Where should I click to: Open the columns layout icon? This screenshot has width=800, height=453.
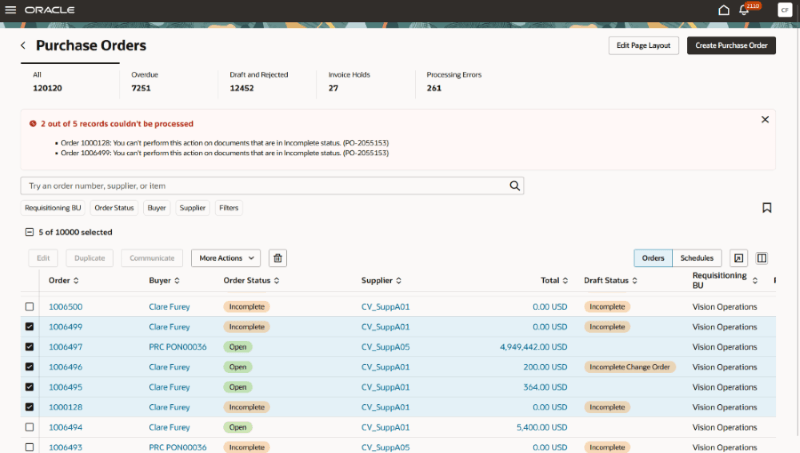click(761, 258)
